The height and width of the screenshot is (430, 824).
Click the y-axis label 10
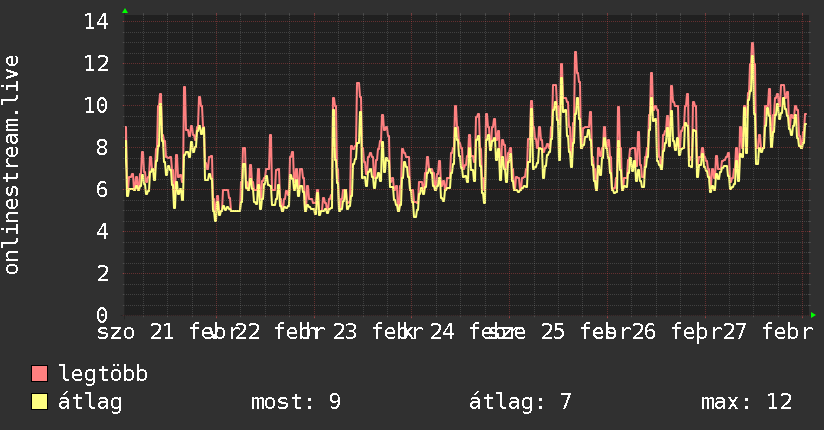96,105
